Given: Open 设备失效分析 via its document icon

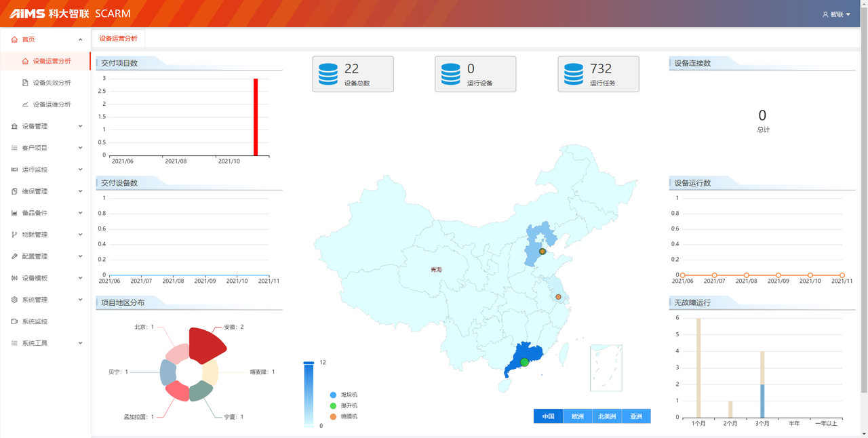Looking at the screenshot, I should [25, 83].
